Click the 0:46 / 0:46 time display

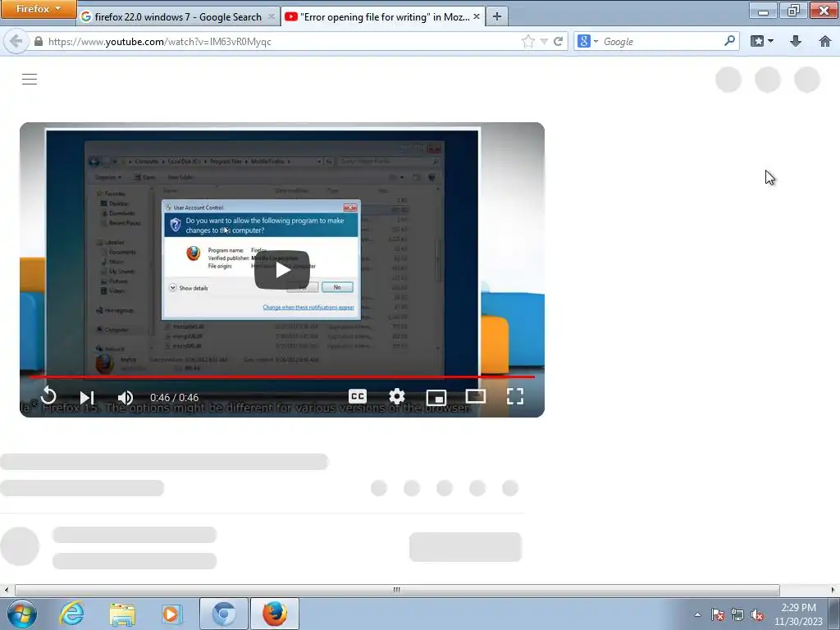(174, 398)
